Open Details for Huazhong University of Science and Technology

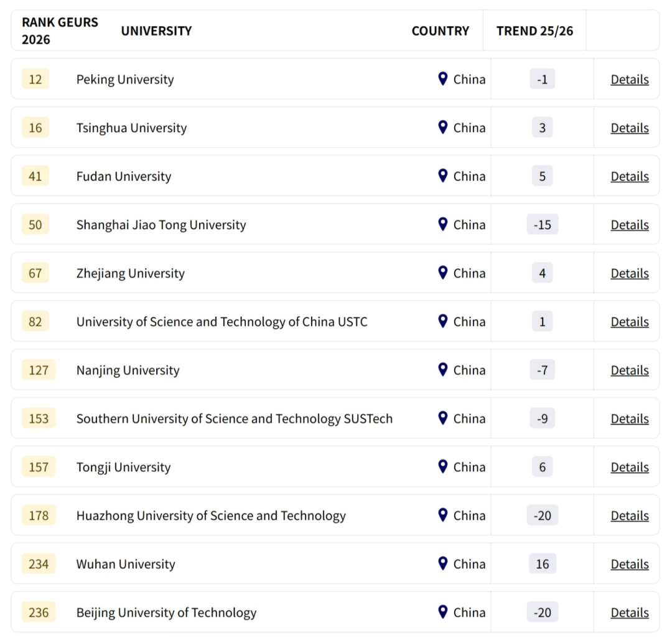pos(629,515)
